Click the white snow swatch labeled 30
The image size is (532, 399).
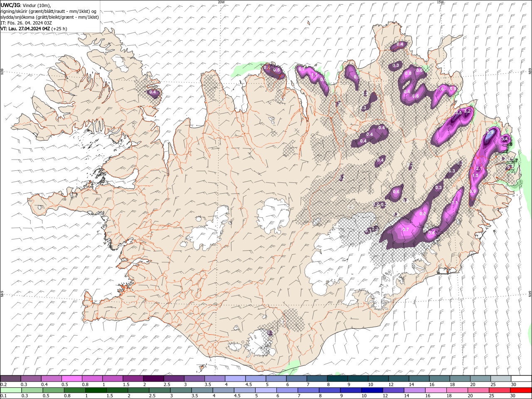coord(521,379)
